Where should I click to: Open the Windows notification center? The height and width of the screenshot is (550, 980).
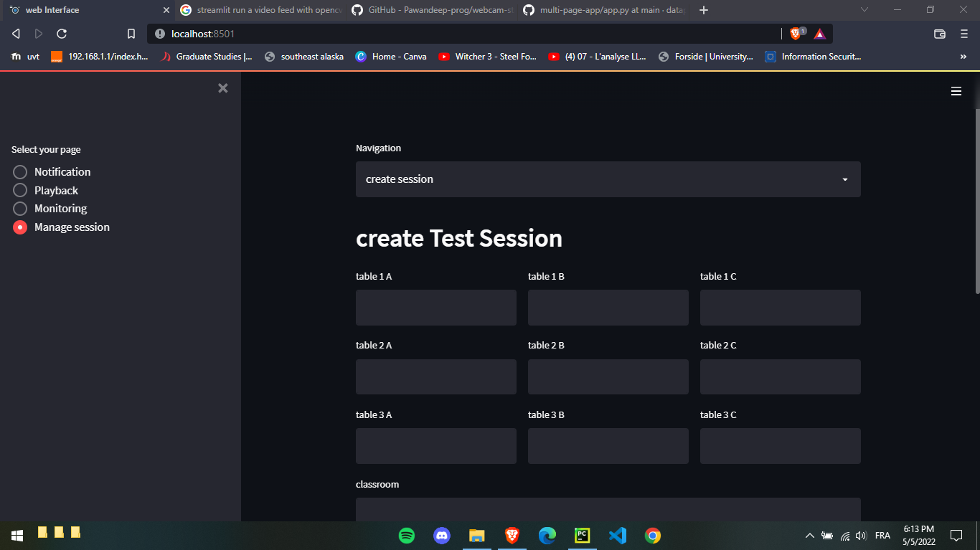pyautogui.click(x=956, y=536)
